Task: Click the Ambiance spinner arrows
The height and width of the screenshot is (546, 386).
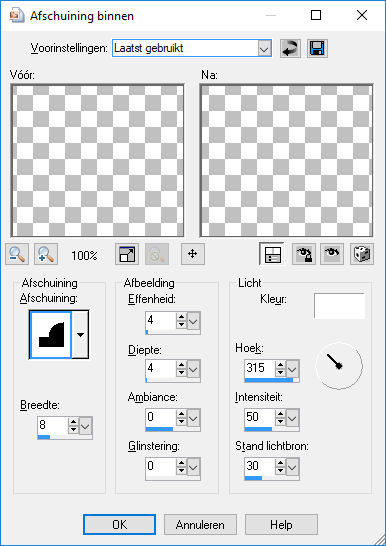Action: 181,418
